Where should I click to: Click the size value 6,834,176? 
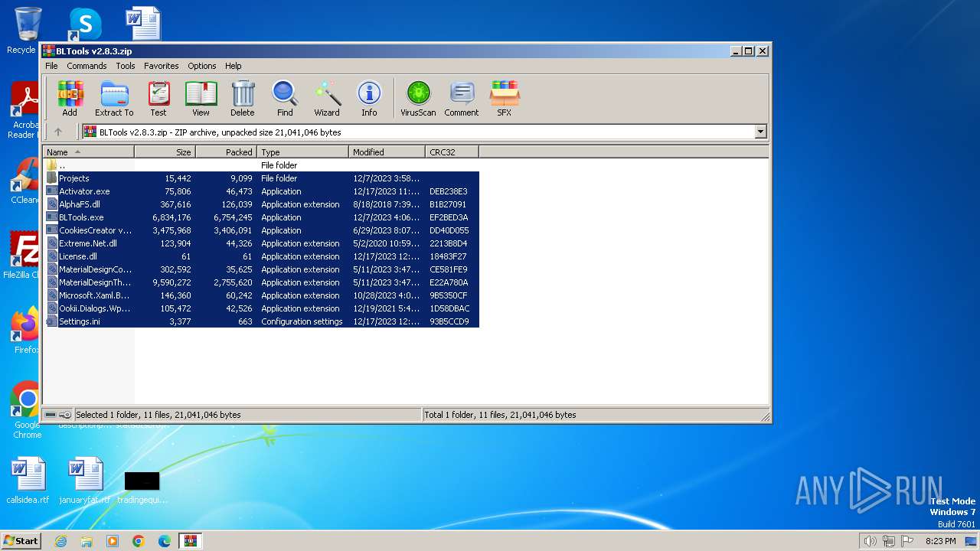tap(171, 217)
